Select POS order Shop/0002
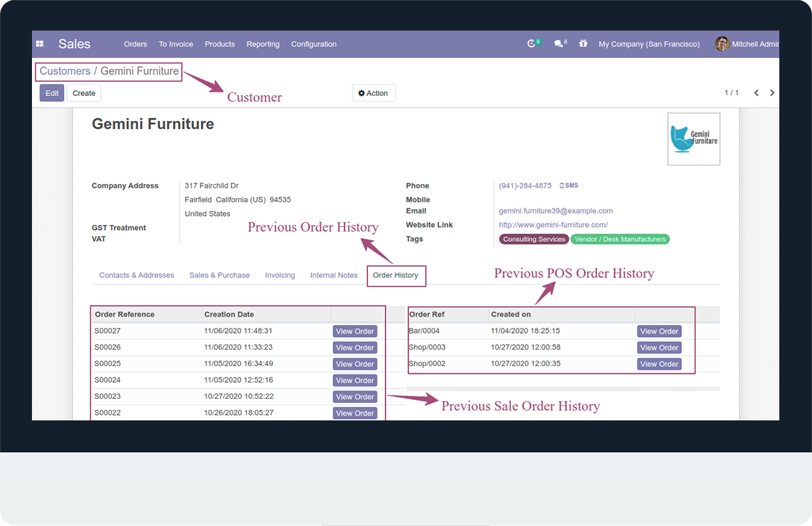This screenshot has height=526, width=812. point(428,363)
